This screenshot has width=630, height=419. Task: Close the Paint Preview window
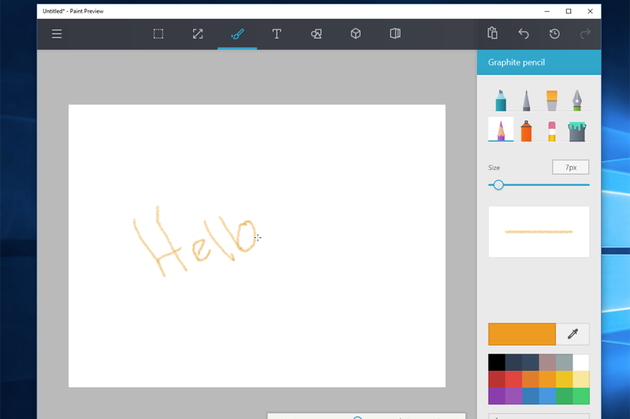[x=590, y=11]
